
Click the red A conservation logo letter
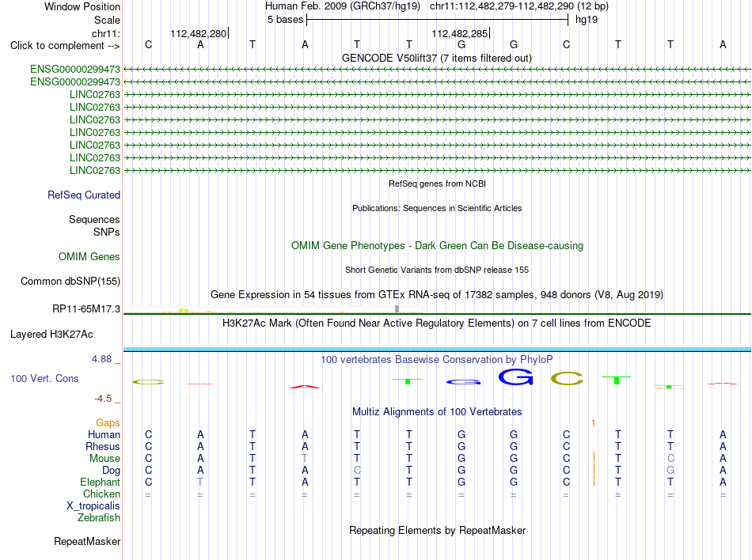coord(305,386)
